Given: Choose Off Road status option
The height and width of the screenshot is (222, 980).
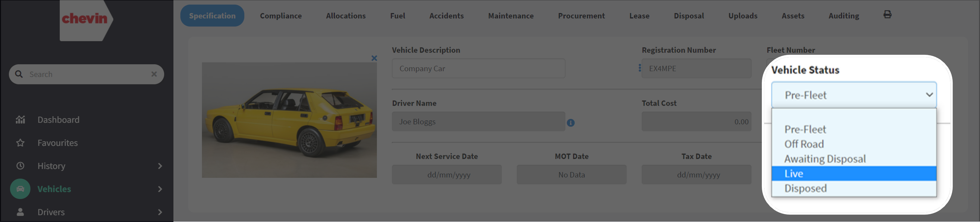Looking at the screenshot, I should (x=854, y=144).
